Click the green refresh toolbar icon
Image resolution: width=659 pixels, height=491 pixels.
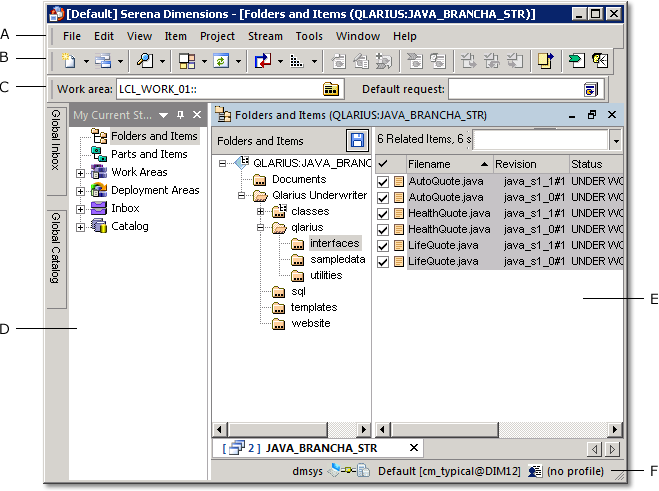tap(221, 62)
